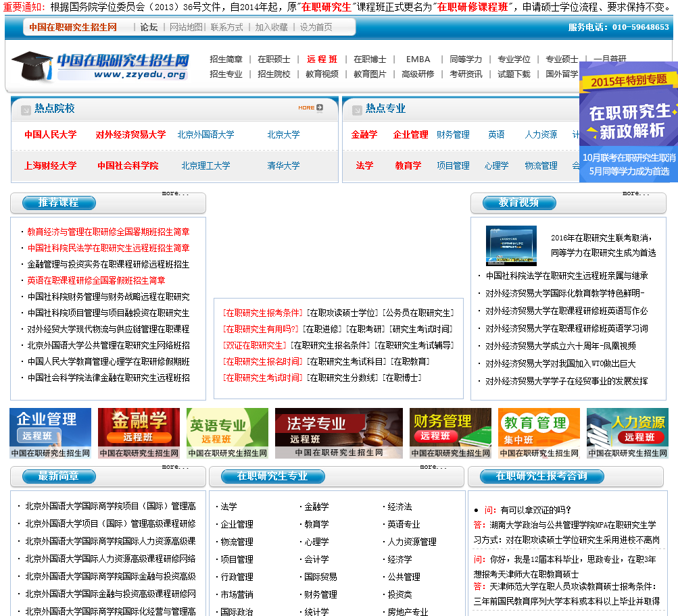Open 教育图片 navigation item

tap(370, 74)
